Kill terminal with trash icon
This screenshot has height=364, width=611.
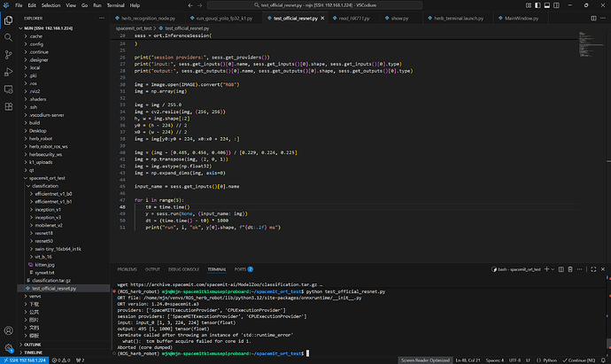[x=570, y=269]
